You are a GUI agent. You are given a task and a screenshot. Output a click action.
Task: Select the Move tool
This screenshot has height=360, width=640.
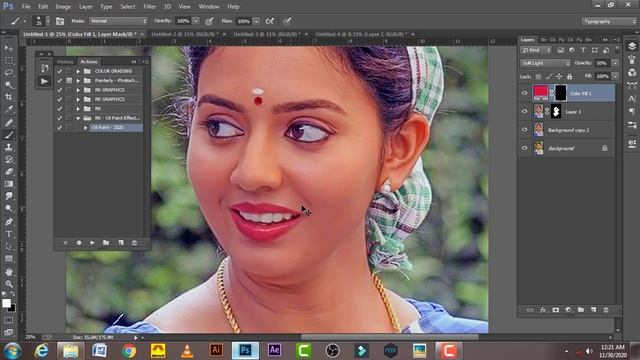pos(9,48)
